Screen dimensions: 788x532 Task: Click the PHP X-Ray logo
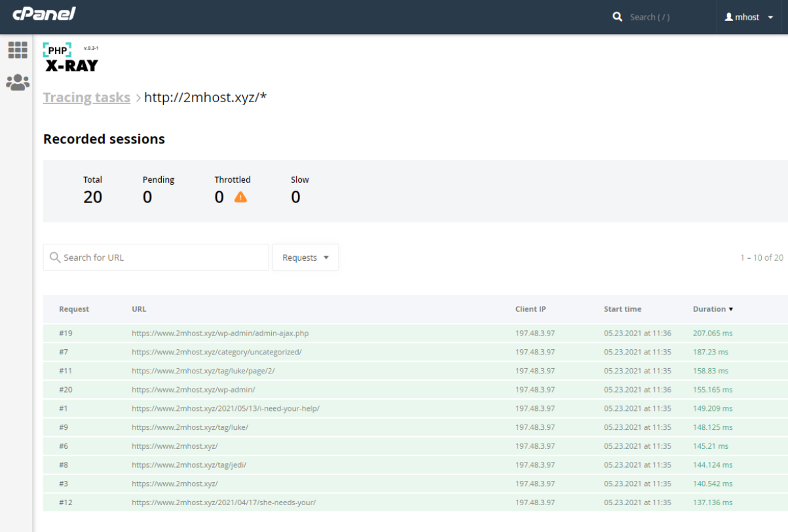[71, 58]
